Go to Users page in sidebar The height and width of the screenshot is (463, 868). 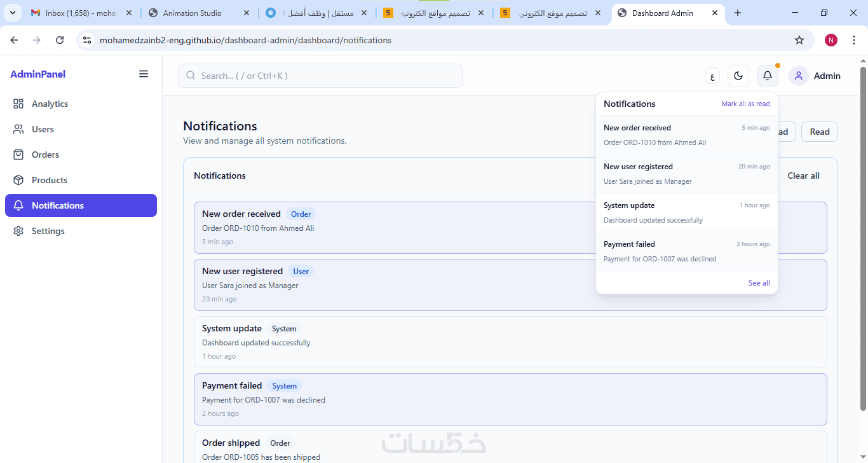point(43,129)
